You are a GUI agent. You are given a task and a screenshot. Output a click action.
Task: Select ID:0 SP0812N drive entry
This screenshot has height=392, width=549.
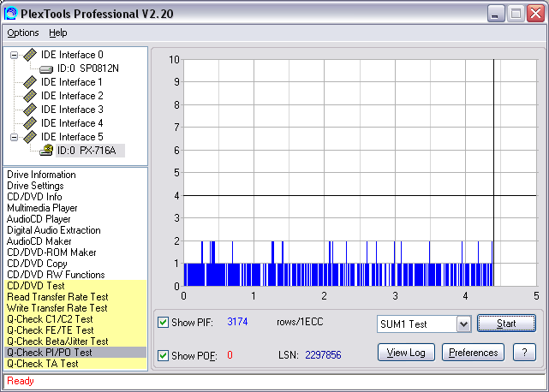[88, 68]
